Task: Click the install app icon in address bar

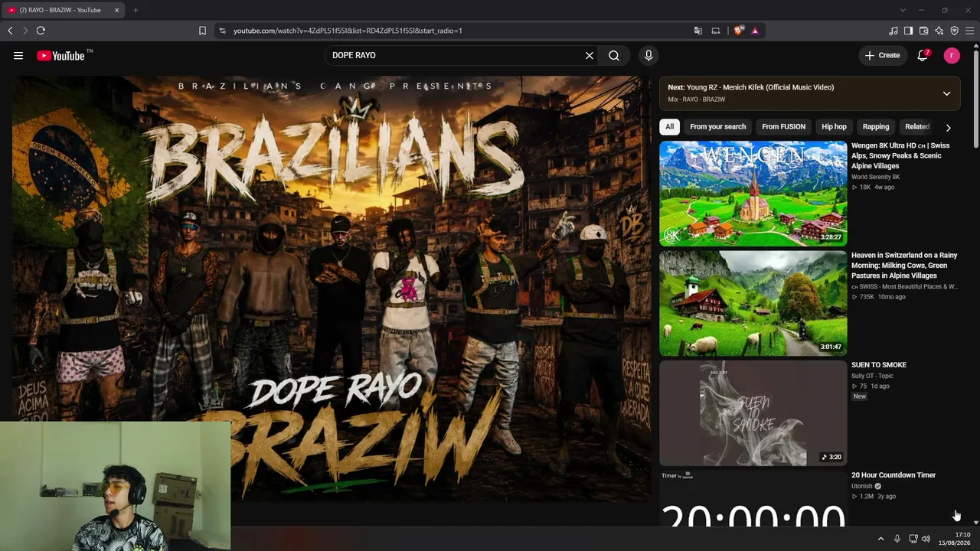Action: click(716, 31)
